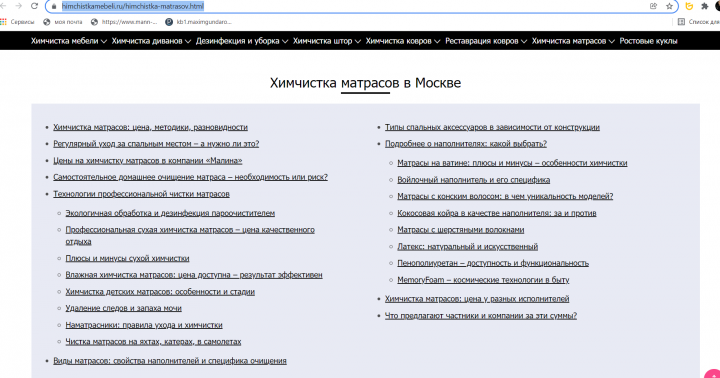This screenshot has height=378, width=720.
Task: Open link Латекс: натуральный и искусственный
Action: (467, 247)
